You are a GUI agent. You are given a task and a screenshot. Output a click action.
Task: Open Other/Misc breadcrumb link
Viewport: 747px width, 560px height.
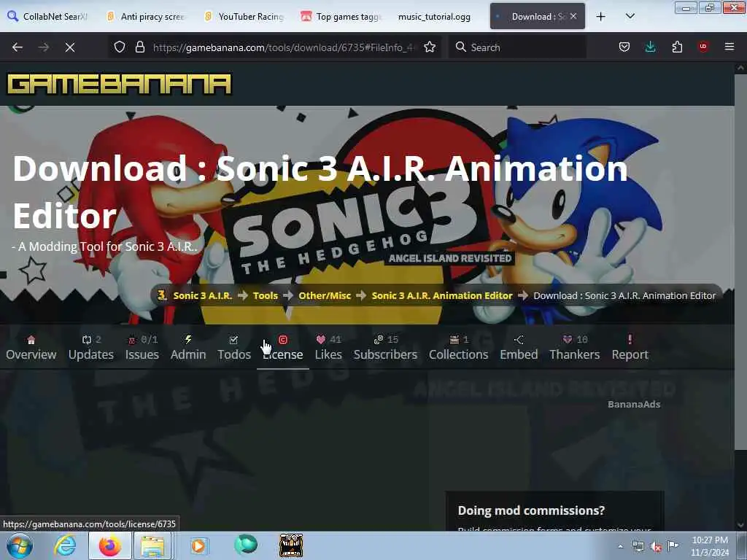(x=325, y=296)
